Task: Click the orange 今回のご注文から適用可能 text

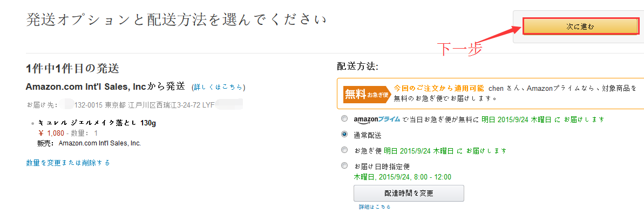Action: tap(438, 89)
